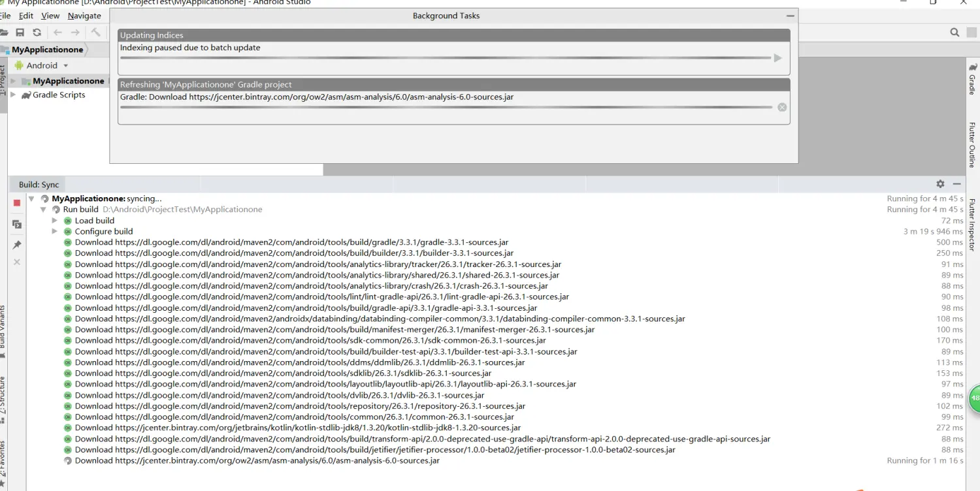Image resolution: width=980 pixels, height=491 pixels.
Task: Select the crash-26.3.1-sources.jar download row
Action: tap(312, 286)
